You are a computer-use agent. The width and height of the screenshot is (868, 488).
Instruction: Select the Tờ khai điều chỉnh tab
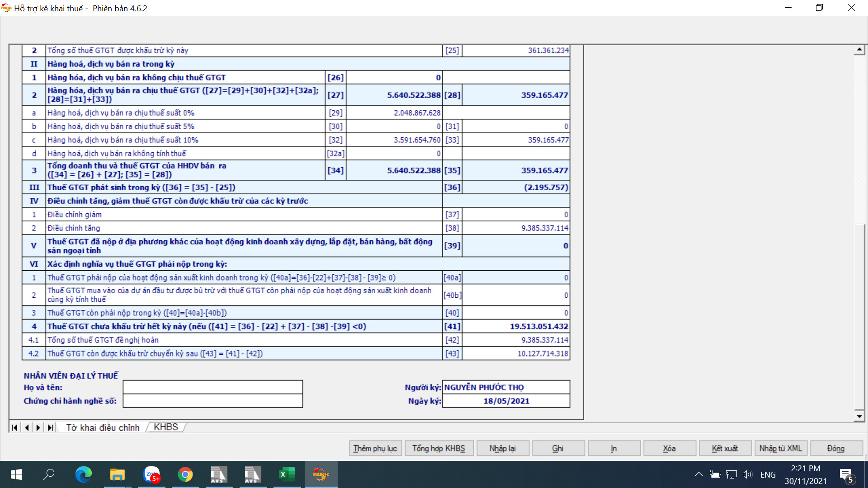coord(103,427)
